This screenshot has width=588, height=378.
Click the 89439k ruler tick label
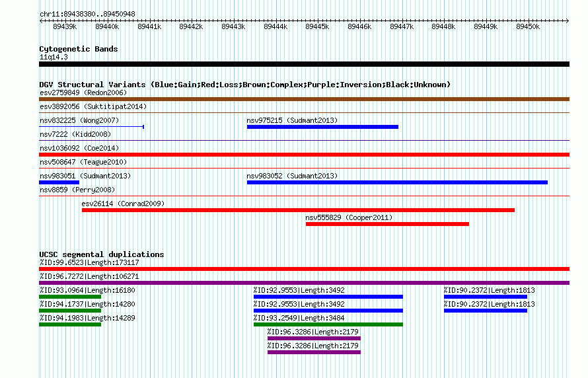click(x=65, y=26)
